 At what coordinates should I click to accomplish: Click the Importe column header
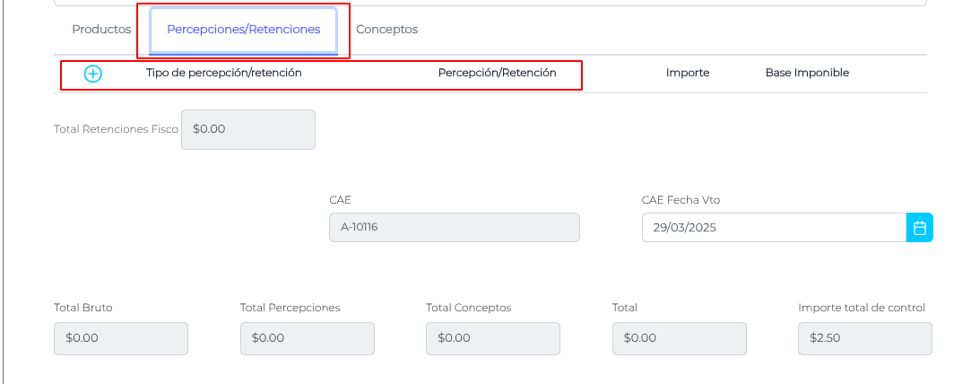tap(688, 73)
